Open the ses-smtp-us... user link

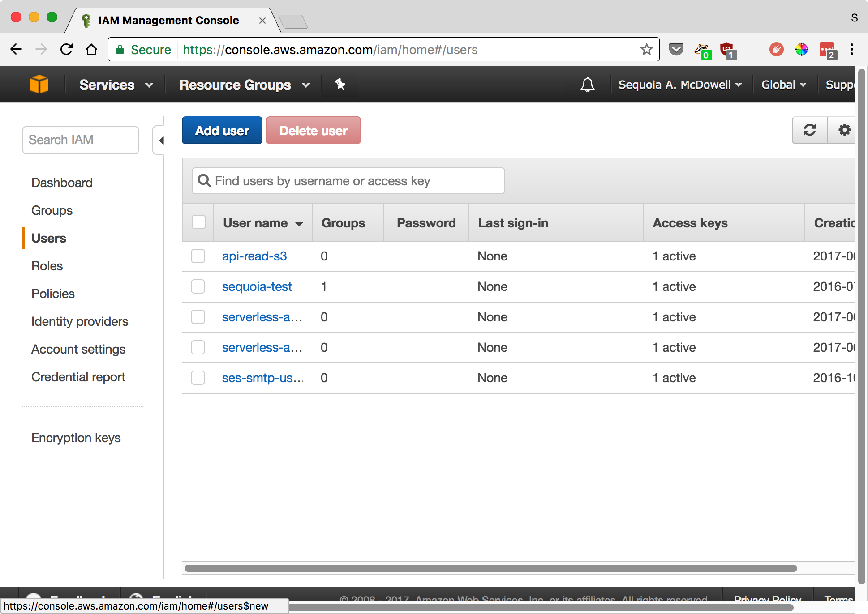pyautogui.click(x=262, y=378)
